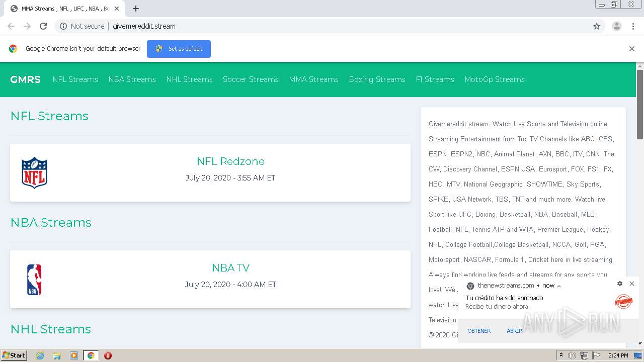Click the "Tu crédito ha sido aprobado" notification title
Viewport: 644px width, 362px height.
pos(504,298)
